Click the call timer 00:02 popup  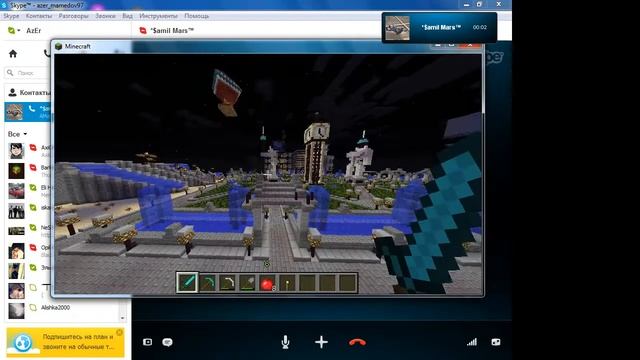click(480, 27)
